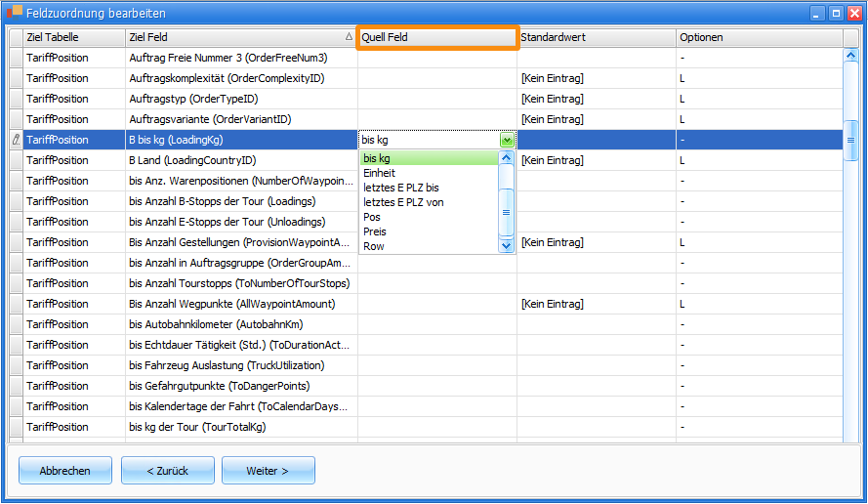The height and width of the screenshot is (504, 868).
Task: Minimize the Feldzuordnung bearbeiten window
Action: [818, 14]
